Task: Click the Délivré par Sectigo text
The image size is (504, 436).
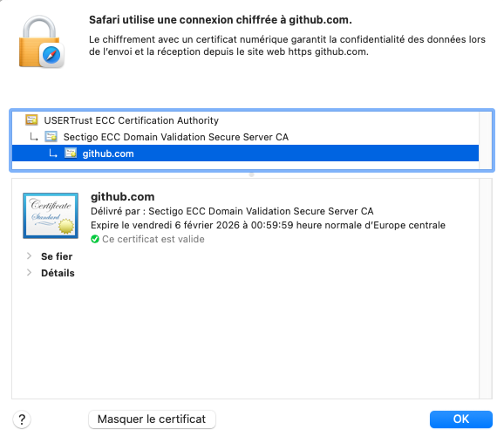Action: [x=232, y=211]
